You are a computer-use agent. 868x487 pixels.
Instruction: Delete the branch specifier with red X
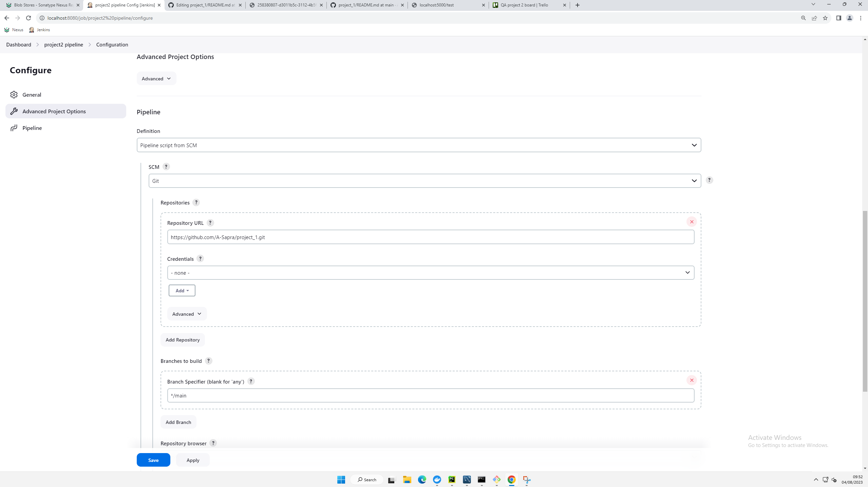692,380
